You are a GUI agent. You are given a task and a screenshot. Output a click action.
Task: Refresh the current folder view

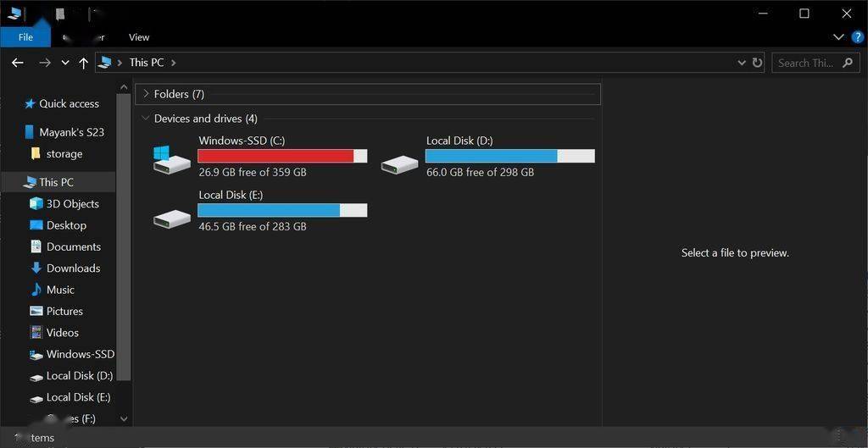(x=758, y=63)
